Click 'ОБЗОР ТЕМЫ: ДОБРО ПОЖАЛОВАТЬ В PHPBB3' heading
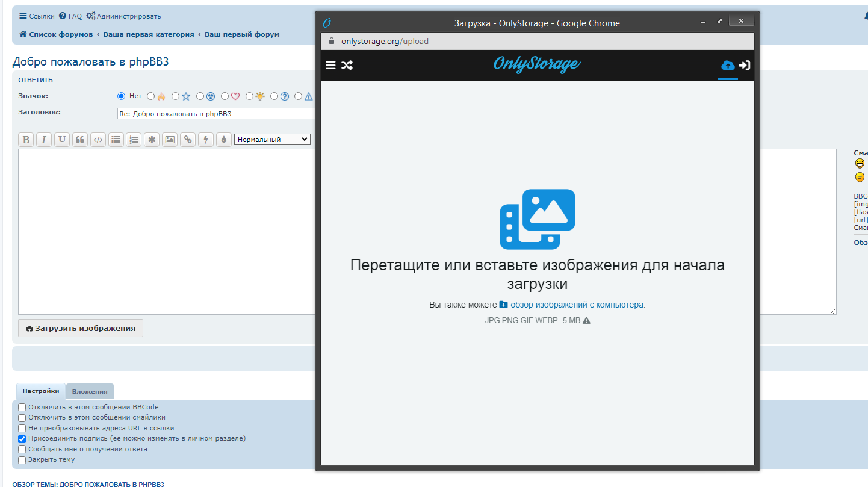 coord(88,484)
